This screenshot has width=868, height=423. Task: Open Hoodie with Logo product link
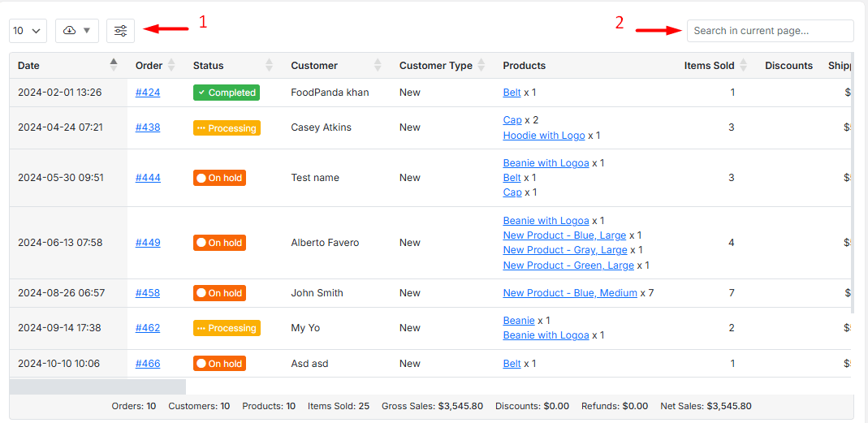tap(543, 136)
